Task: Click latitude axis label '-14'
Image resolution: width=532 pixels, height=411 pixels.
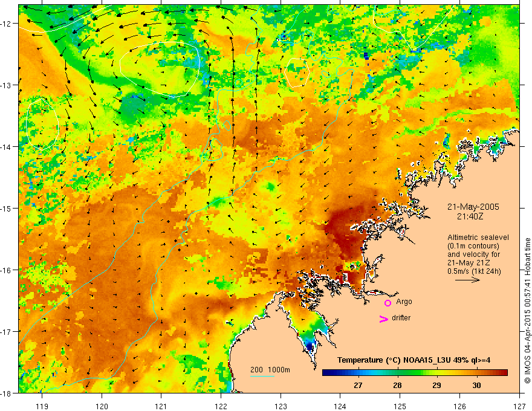Action: [x=7, y=147]
